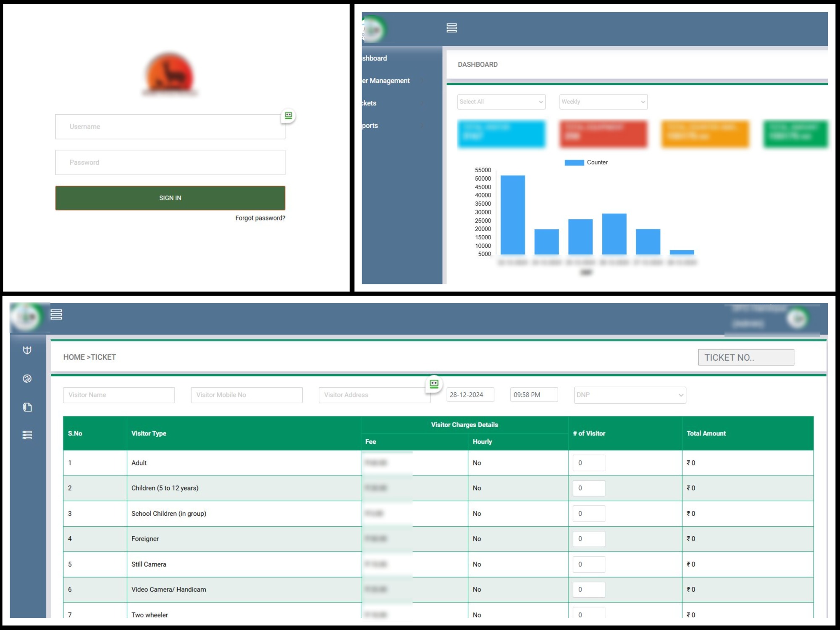
Task: Click the hamburger menu icon in dashboard header
Action: [451, 28]
